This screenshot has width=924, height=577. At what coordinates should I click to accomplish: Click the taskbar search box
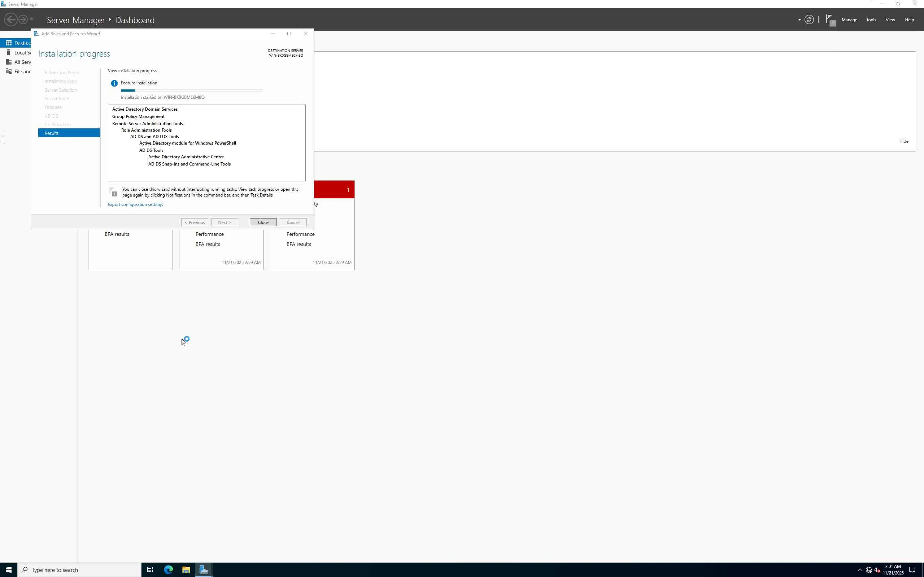tap(79, 570)
